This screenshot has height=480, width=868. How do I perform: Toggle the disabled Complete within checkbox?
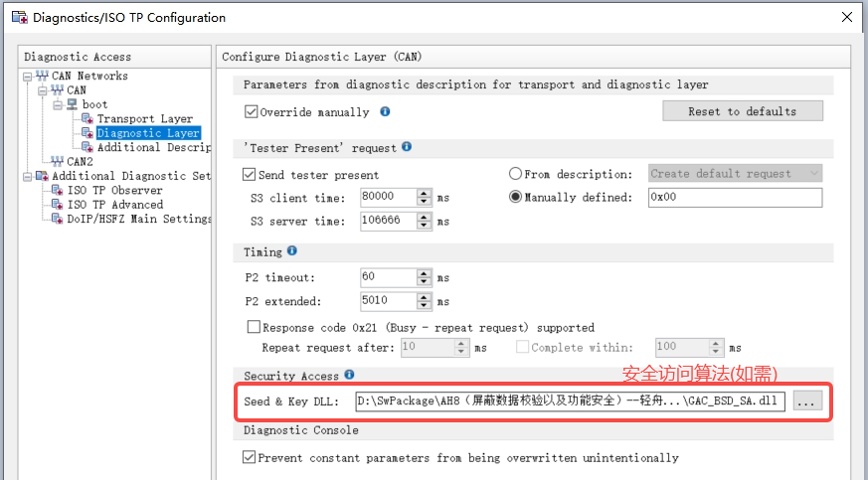tap(522, 347)
